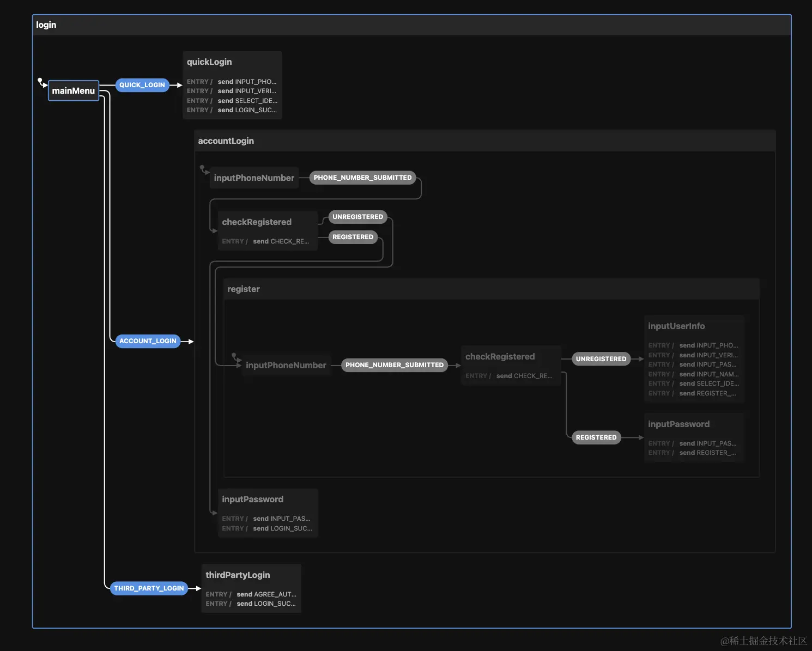Click initial state marker of accountLogin's inputPhoneNumber
The height and width of the screenshot is (651, 812).
point(202,168)
